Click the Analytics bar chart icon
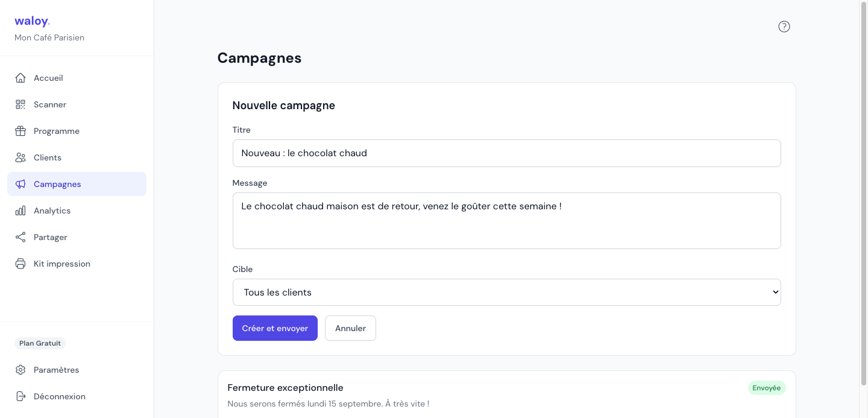Image resolution: width=868 pixels, height=418 pixels. (x=20, y=211)
